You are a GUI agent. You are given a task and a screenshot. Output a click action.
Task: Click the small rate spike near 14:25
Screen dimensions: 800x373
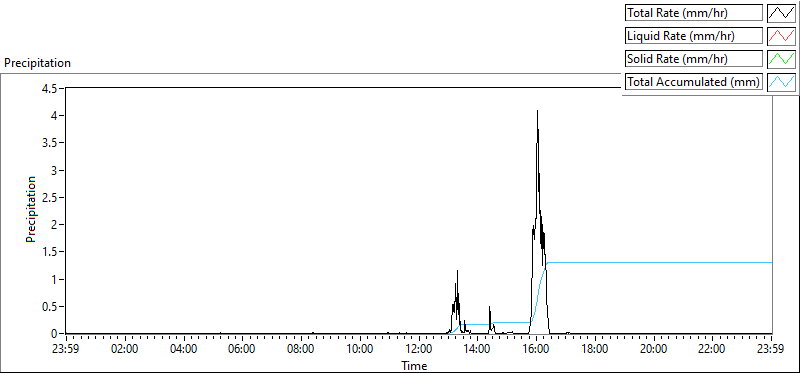489,308
